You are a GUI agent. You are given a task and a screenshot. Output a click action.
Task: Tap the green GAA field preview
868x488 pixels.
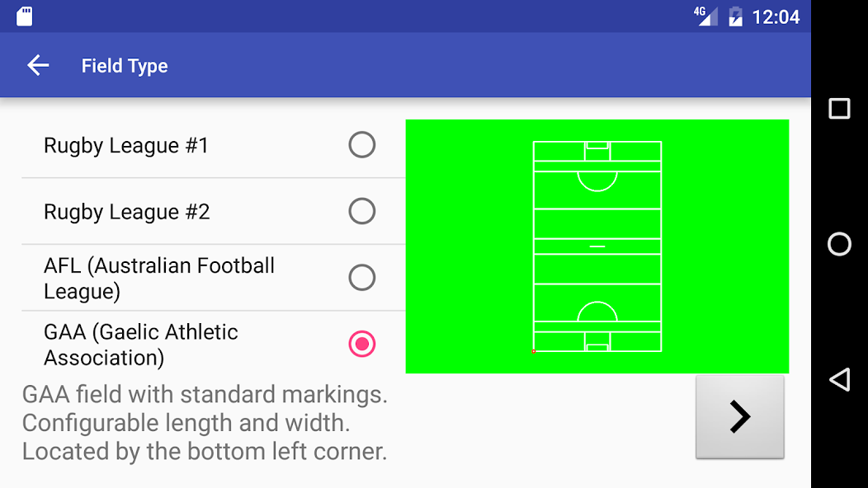(x=597, y=246)
